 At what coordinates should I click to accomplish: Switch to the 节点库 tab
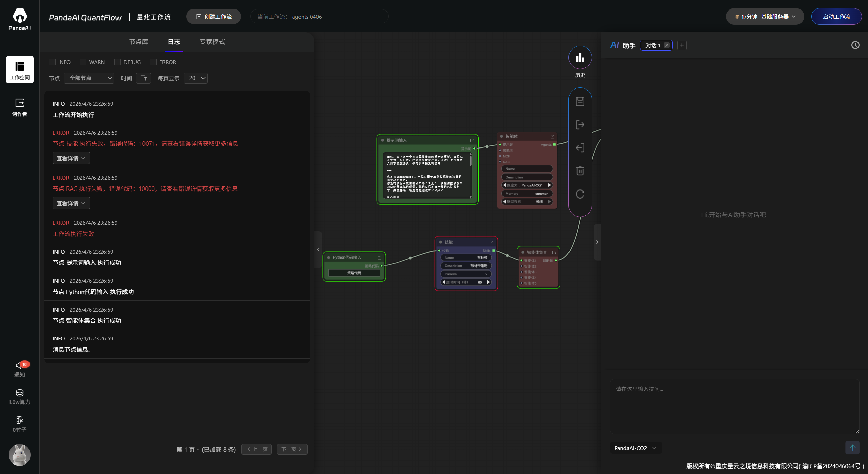138,42
